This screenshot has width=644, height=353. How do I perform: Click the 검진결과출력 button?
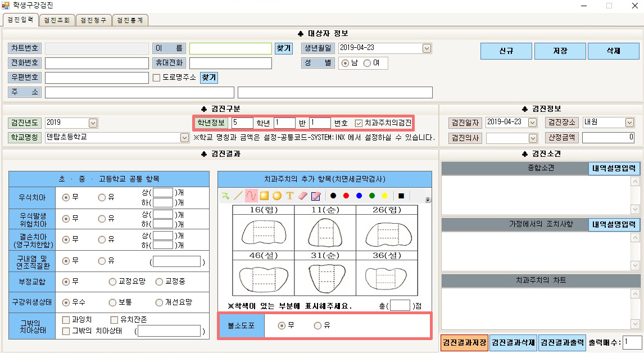562,342
